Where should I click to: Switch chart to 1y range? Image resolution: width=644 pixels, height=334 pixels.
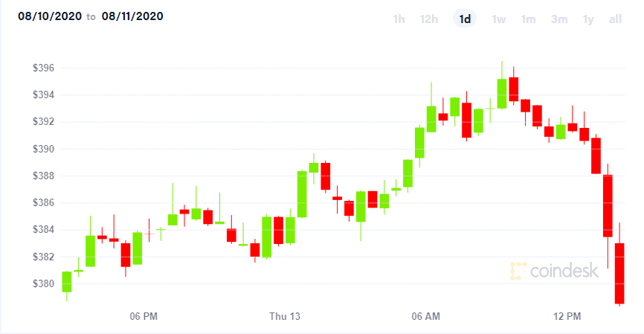pyautogui.click(x=588, y=19)
